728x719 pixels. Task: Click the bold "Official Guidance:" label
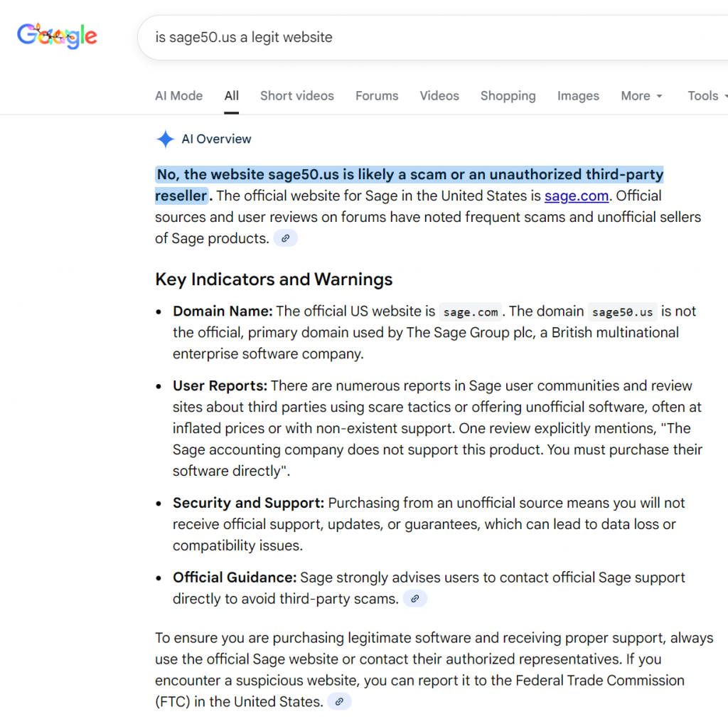click(235, 577)
